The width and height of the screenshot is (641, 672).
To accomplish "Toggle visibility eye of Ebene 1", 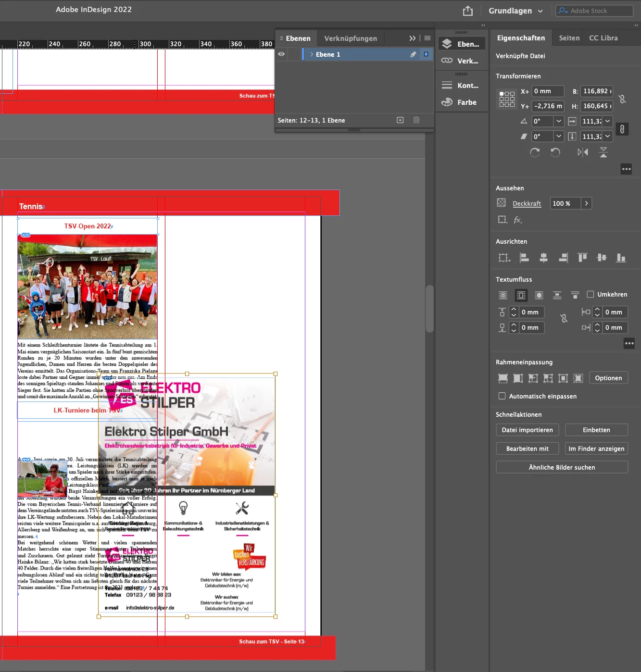I will pos(281,54).
